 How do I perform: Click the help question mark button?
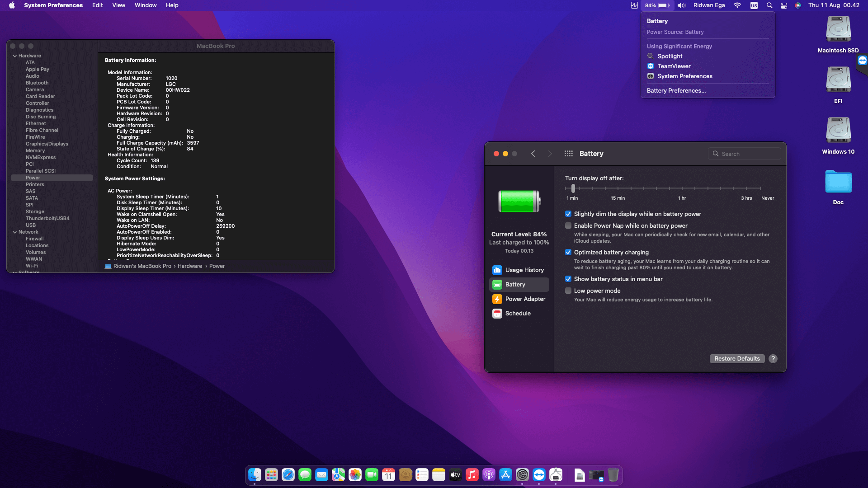[x=773, y=359]
